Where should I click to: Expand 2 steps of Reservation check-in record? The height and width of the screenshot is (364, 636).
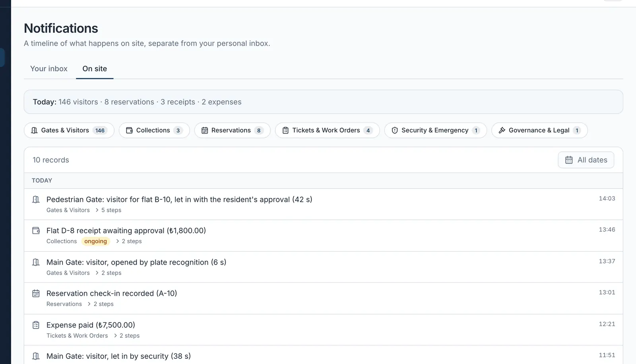pyautogui.click(x=101, y=304)
